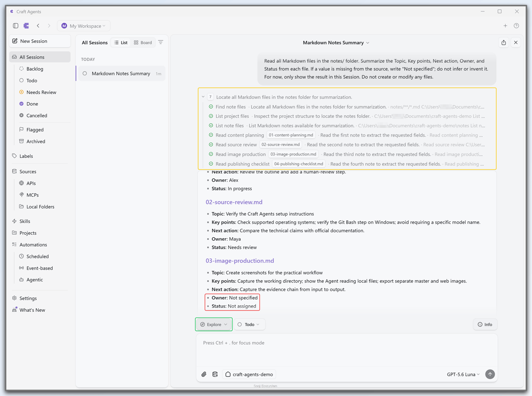Click the purple Craft logo icon in toolbar
Screen dimensions: 532x396
[26, 26]
